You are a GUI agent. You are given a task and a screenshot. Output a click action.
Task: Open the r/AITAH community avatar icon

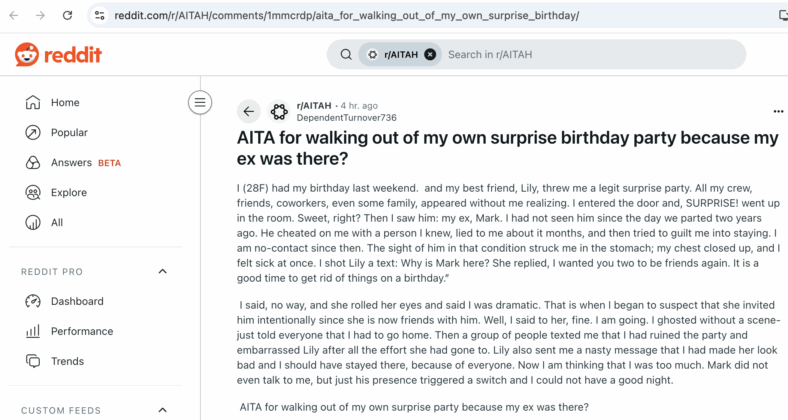point(279,112)
